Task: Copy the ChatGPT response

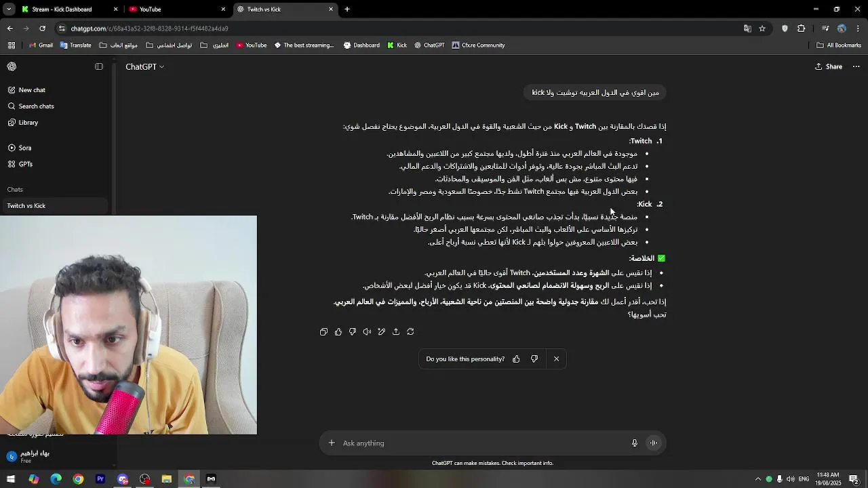Action: [x=323, y=331]
